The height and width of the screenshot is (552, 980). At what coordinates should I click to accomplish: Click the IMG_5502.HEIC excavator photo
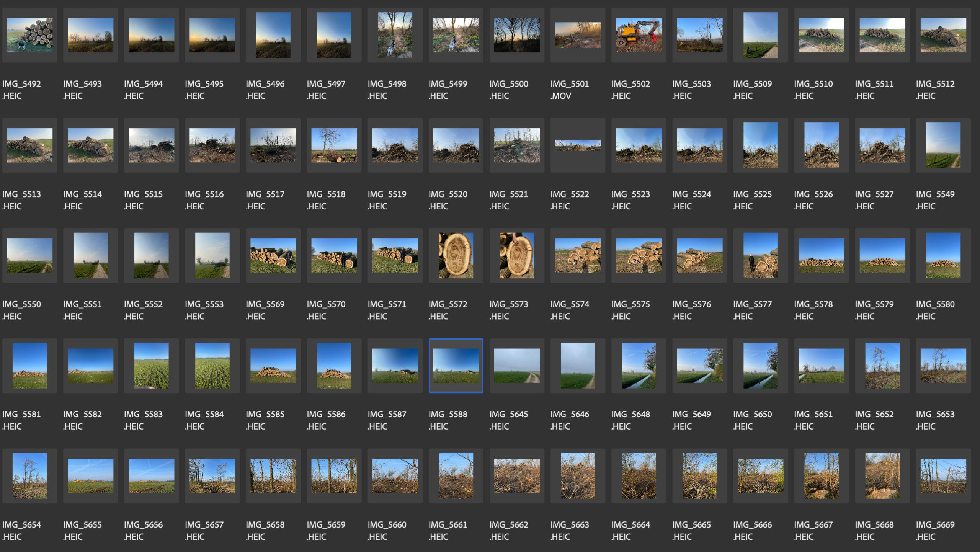pyautogui.click(x=638, y=35)
